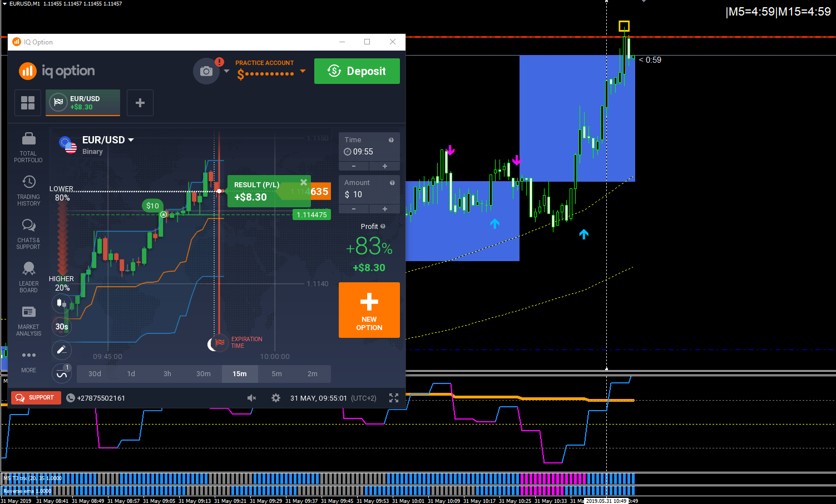
Task: Click the red Support button
Action: [36, 398]
